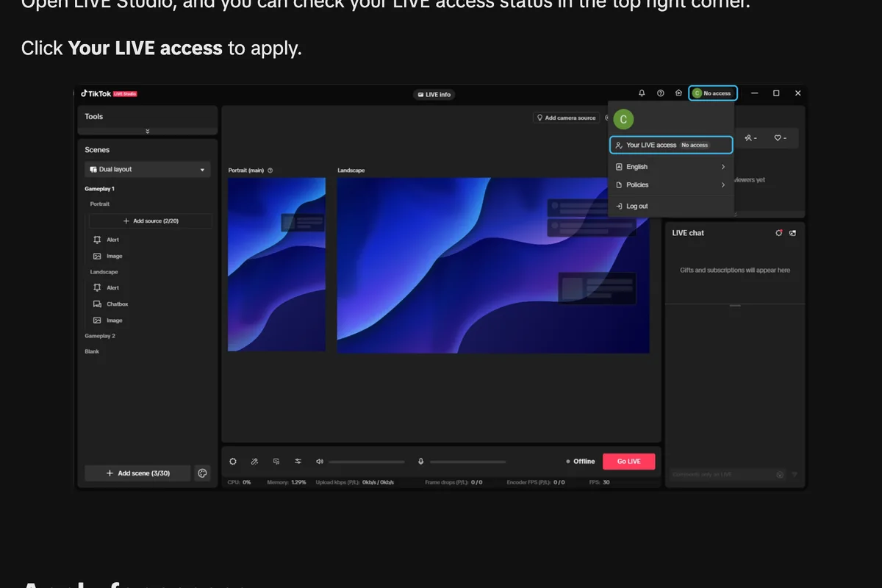
Task: Click the Landscape preview canvas
Action: click(x=493, y=265)
